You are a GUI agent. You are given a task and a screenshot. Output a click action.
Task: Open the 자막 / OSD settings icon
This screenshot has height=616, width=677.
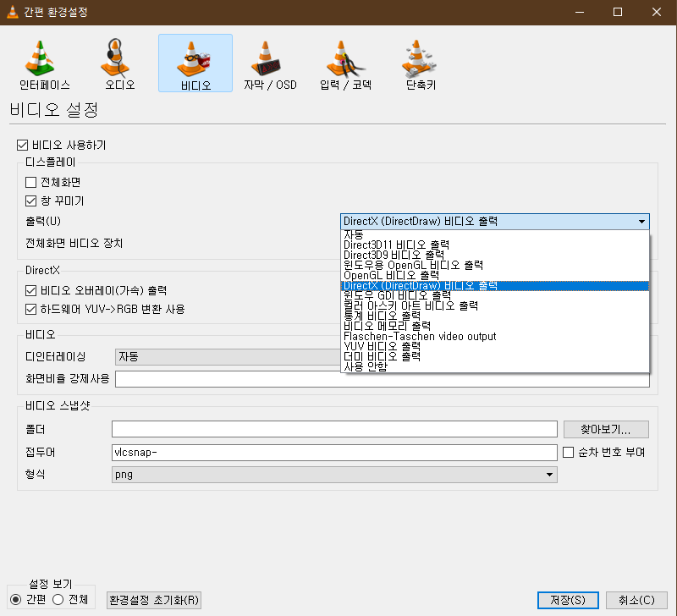tap(270, 63)
